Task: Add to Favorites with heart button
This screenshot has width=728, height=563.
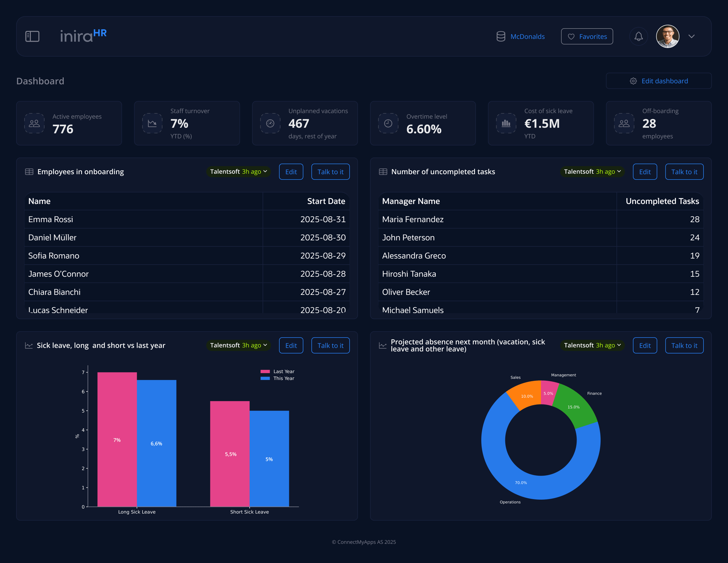Action: [587, 36]
